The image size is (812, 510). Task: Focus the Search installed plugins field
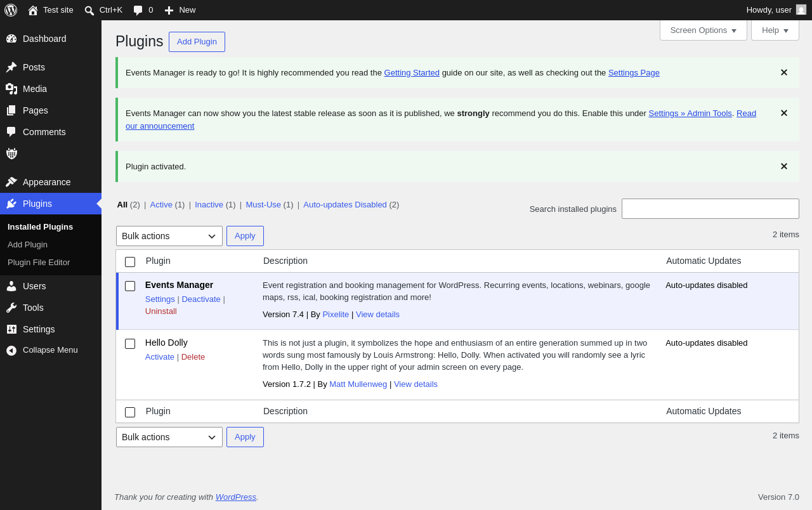click(x=710, y=209)
